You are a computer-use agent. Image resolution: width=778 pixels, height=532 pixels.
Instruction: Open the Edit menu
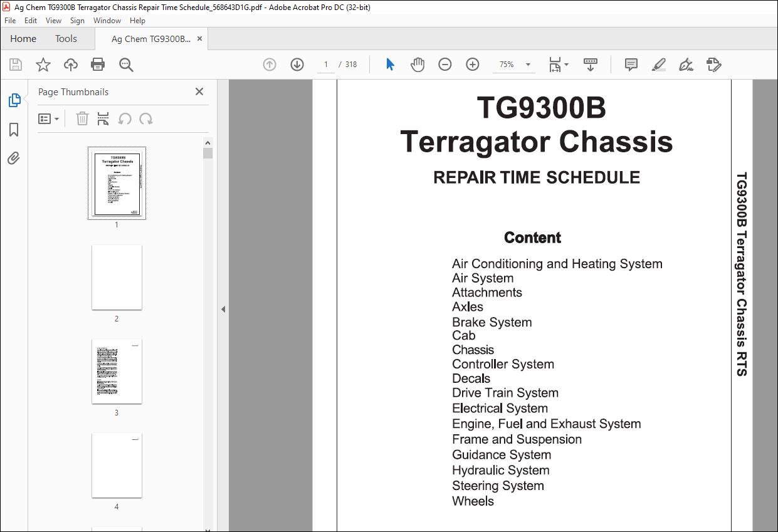tap(31, 21)
